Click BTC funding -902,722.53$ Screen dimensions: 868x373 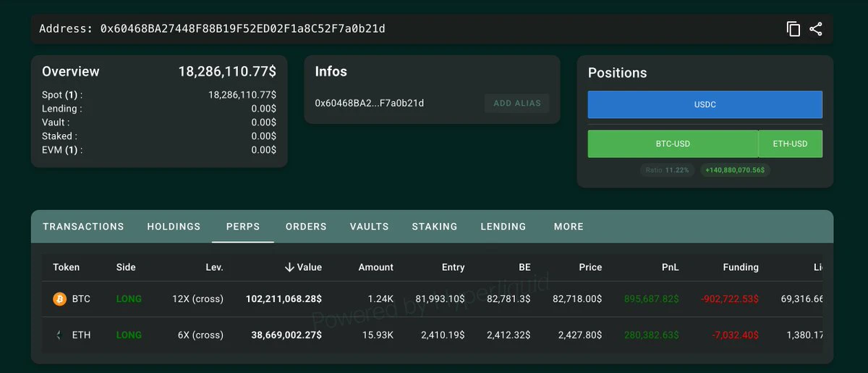coord(728,298)
